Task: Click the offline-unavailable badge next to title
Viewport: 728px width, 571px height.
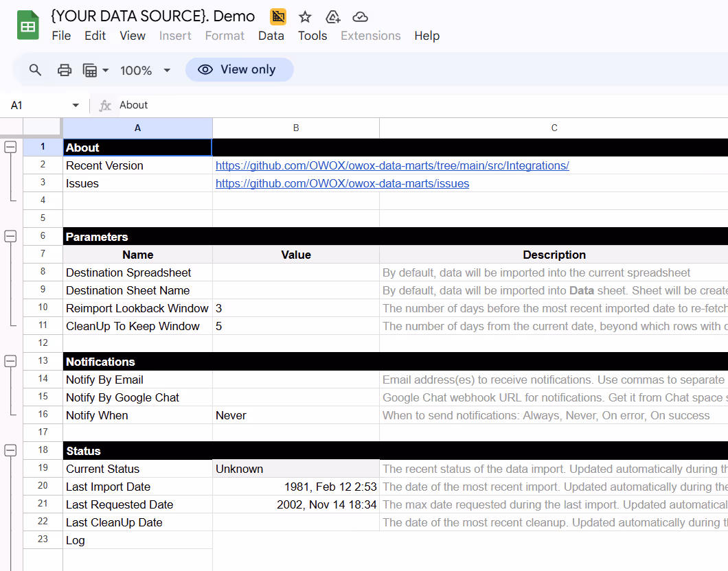Action: (x=278, y=16)
